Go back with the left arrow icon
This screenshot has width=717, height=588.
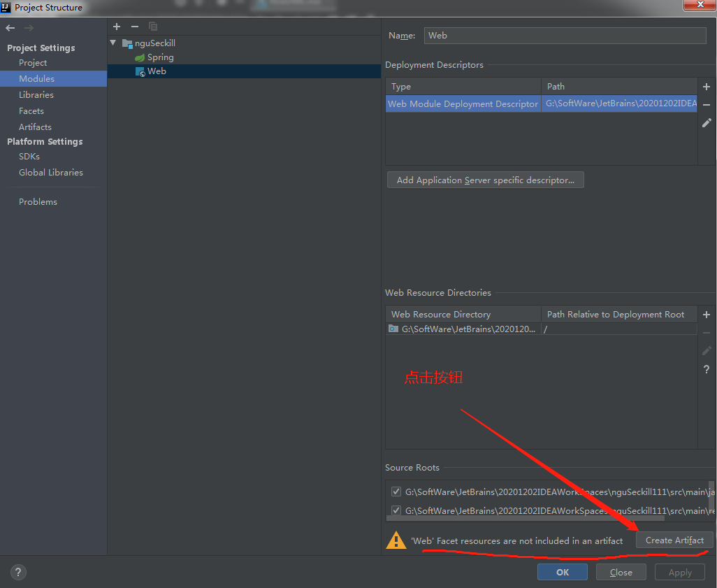[10, 29]
